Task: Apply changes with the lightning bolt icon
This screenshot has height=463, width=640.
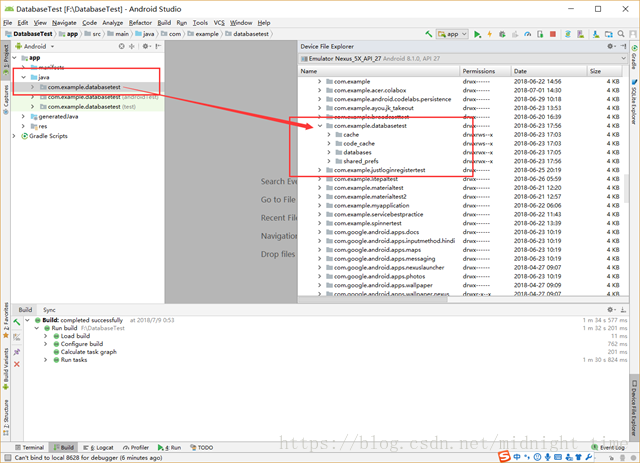Action: point(489,34)
